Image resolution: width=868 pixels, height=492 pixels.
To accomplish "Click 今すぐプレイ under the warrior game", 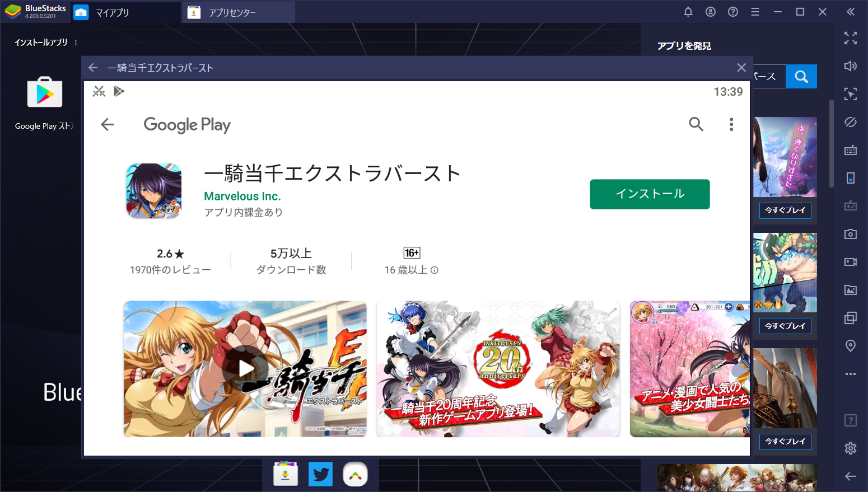I will pos(785,442).
